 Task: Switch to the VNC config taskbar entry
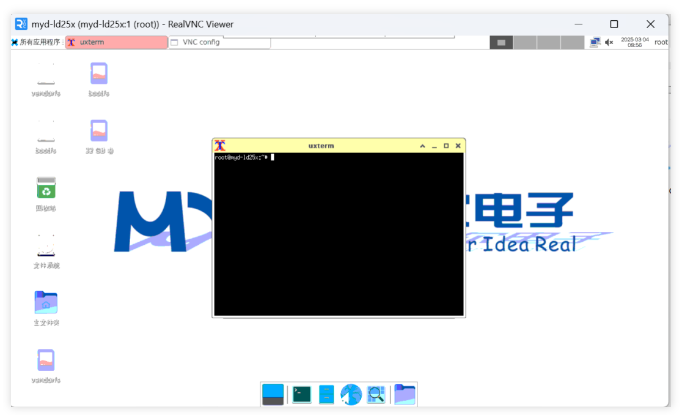click(x=219, y=42)
